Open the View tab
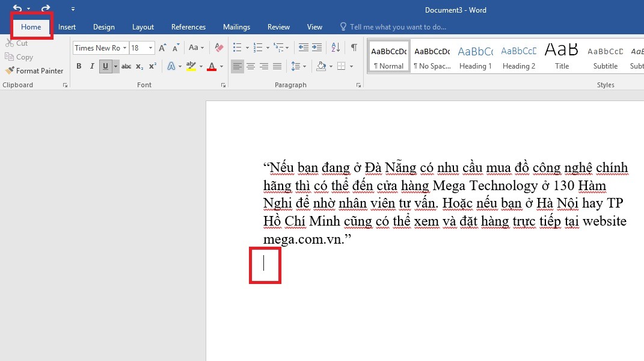 (x=314, y=26)
